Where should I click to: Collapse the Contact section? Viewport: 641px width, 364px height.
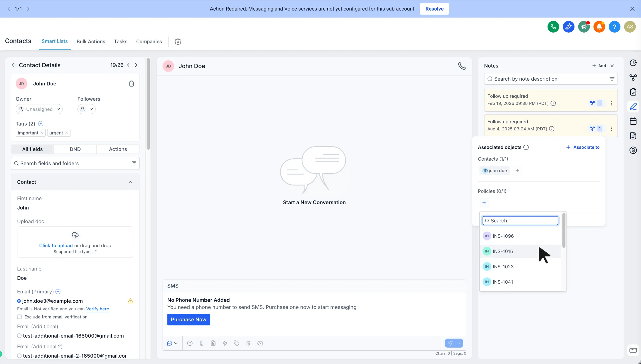(130, 182)
